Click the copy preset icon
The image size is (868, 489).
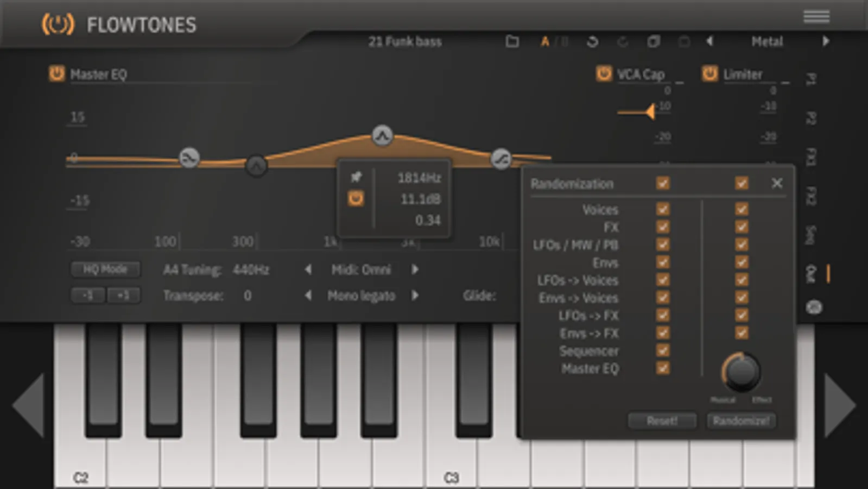pyautogui.click(x=654, y=41)
